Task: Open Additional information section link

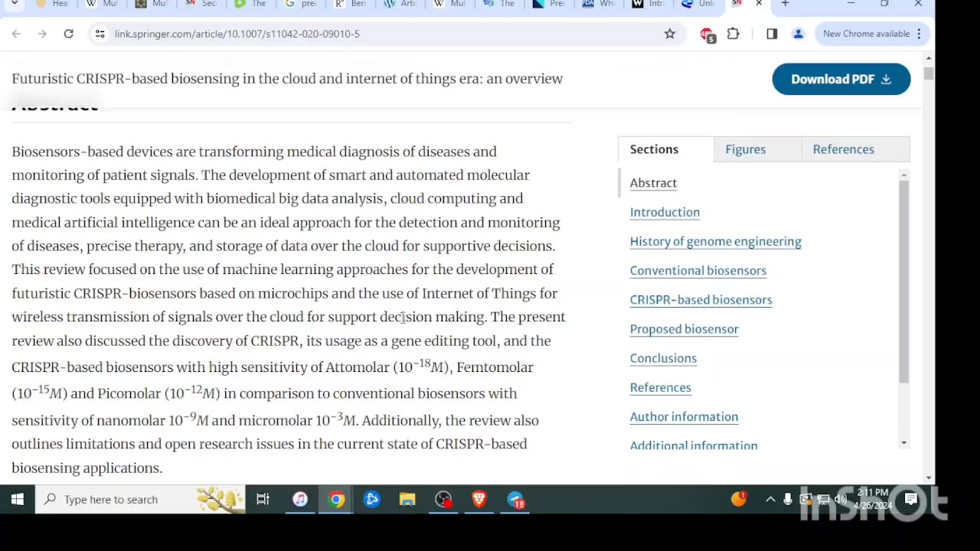Action: (693, 445)
